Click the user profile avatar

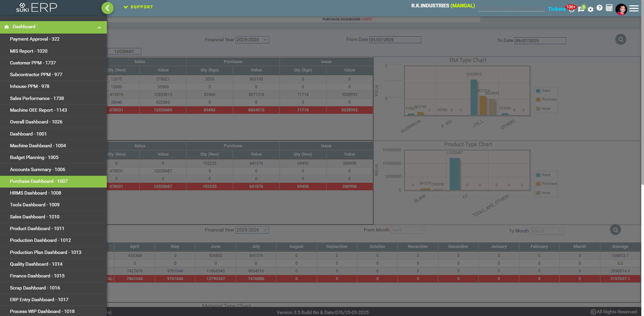621,9
